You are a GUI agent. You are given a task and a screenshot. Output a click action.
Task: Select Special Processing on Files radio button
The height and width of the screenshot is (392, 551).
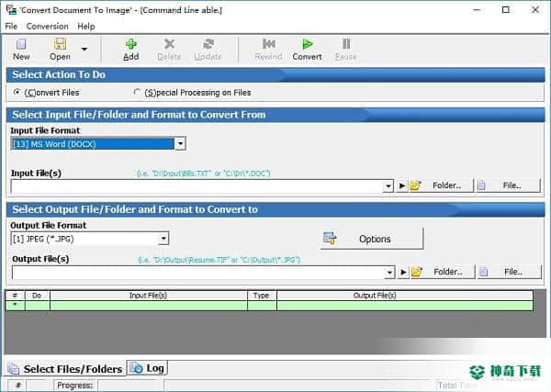click(137, 93)
